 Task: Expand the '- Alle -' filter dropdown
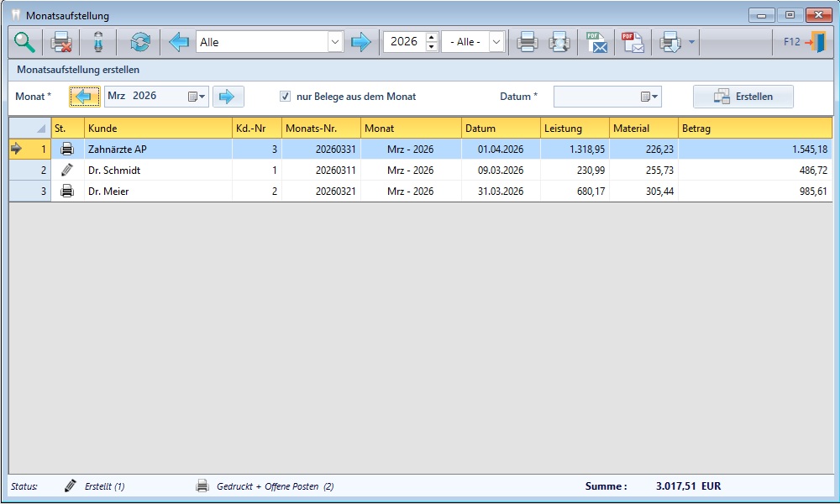coord(496,42)
